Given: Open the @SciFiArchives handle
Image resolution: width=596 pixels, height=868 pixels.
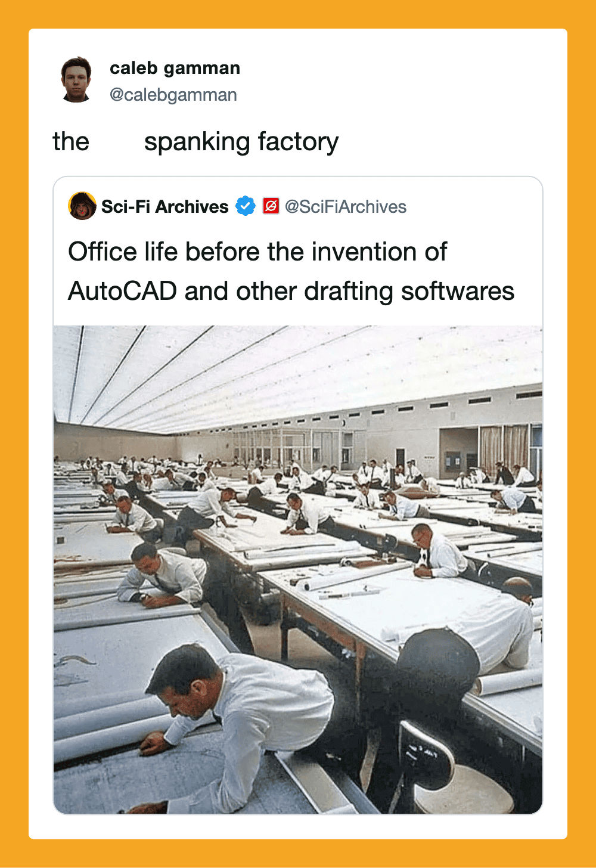Looking at the screenshot, I should point(345,207).
